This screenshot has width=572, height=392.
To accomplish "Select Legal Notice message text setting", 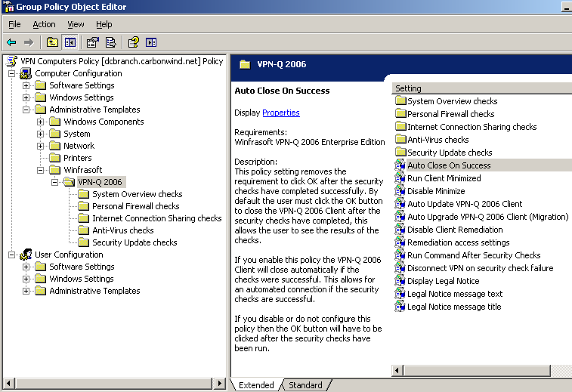I will (x=455, y=294).
